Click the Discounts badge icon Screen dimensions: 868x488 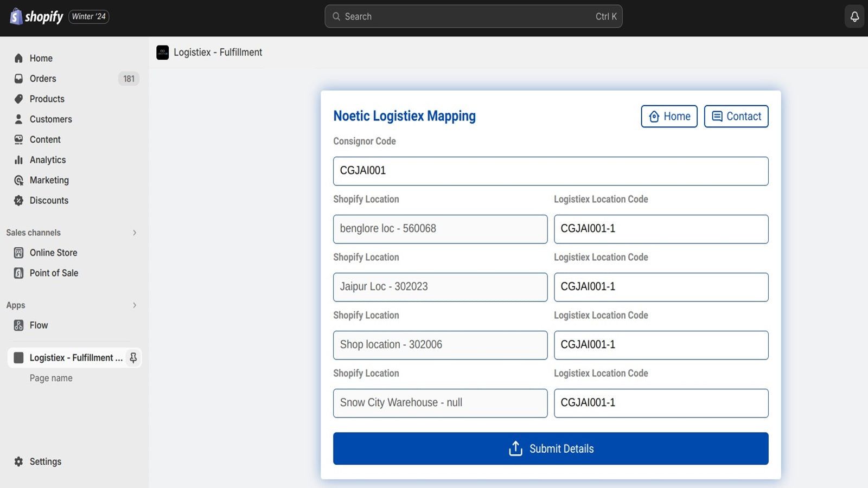point(18,201)
